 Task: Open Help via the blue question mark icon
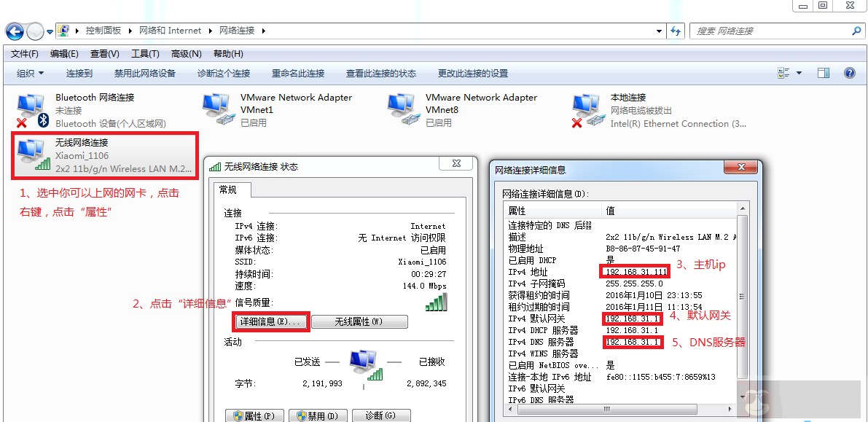coord(850,72)
